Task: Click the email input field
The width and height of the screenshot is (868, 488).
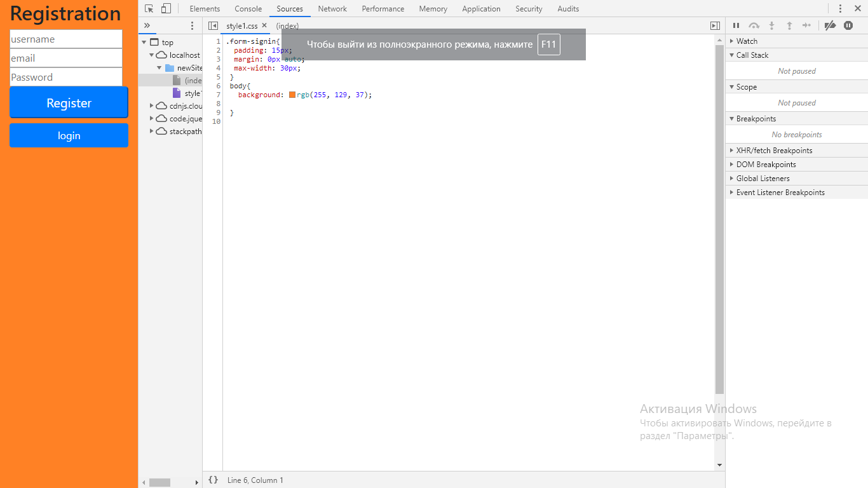Action: pos(66,58)
